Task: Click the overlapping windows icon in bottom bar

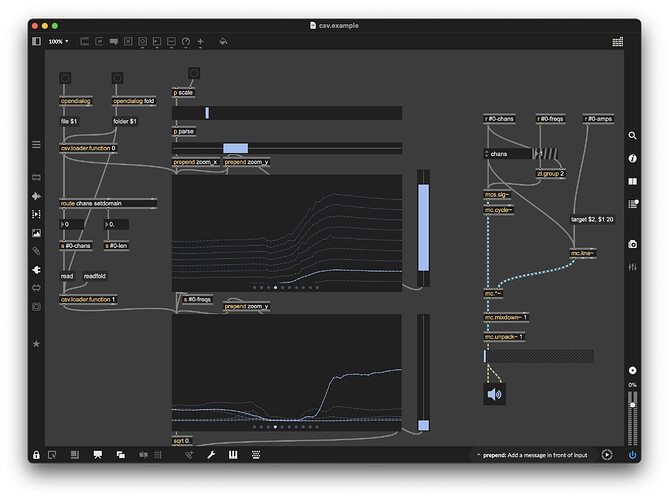Action: click(121, 455)
